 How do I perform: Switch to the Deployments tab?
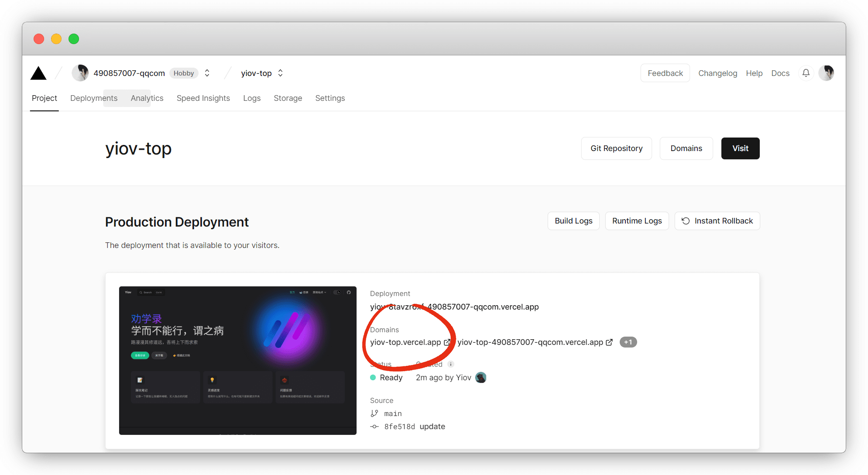click(x=94, y=98)
